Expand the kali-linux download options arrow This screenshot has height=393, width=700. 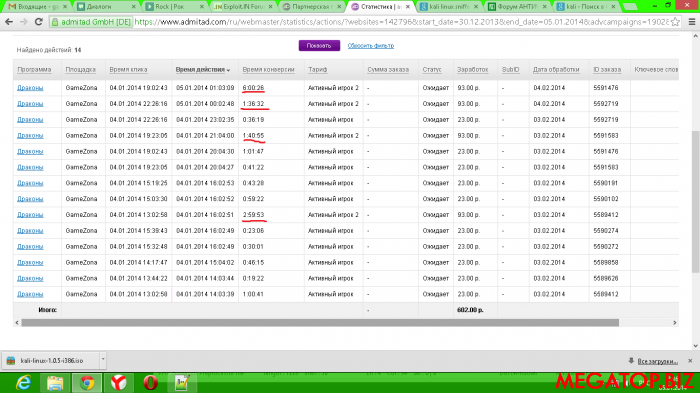(103, 360)
